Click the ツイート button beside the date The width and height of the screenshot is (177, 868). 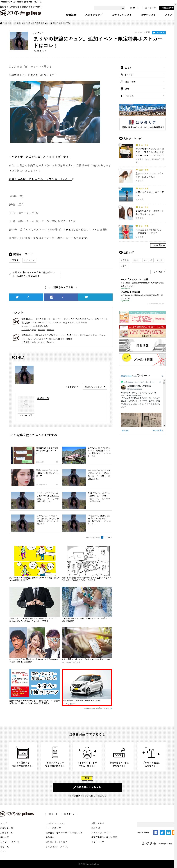(159, 33)
